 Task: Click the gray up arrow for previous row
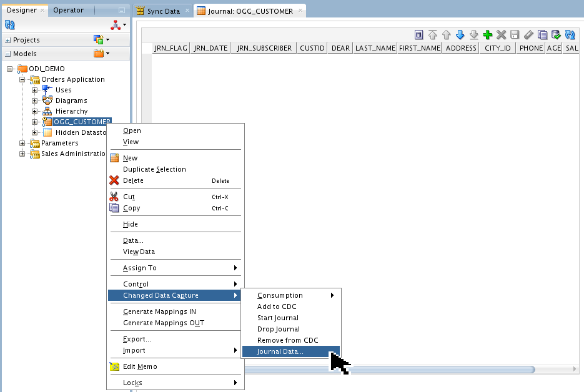pyautogui.click(x=446, y=35)
